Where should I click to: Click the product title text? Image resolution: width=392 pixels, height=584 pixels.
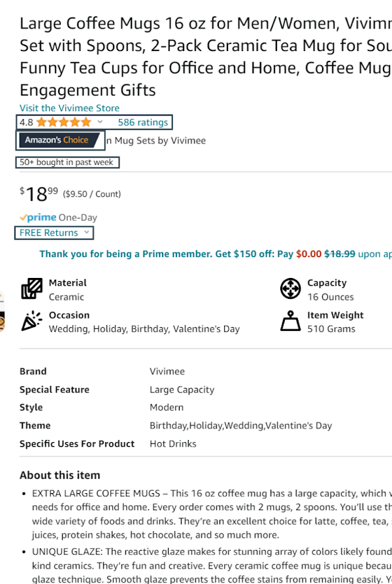tap(206, 57)
